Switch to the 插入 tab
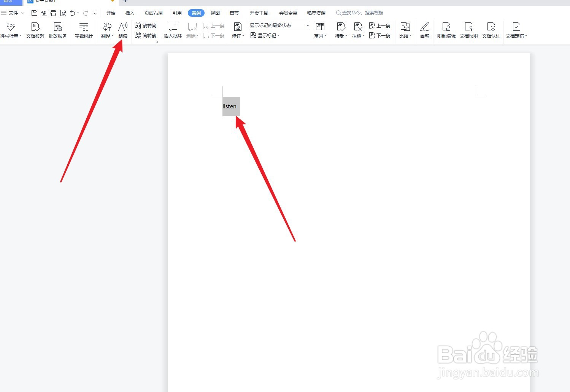This screenshot has height=392, width=570. [x=130, y=13]
